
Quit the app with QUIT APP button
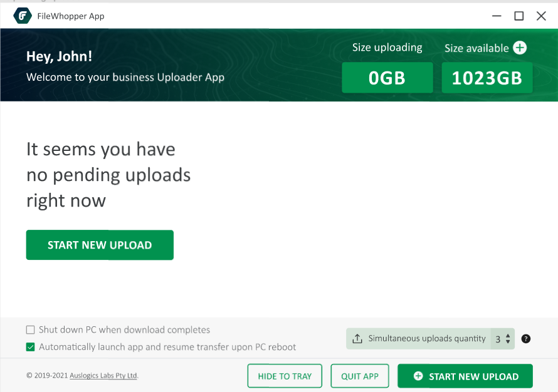(x=360, y=376)
